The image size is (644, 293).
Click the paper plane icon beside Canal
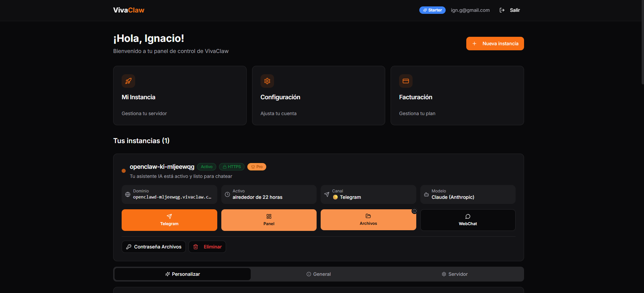[327, 194]
